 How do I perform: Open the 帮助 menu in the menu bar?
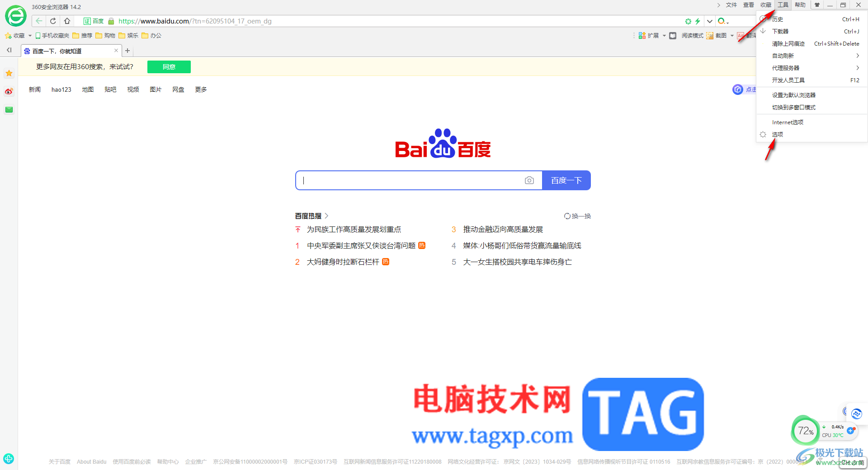coord(800,5)
